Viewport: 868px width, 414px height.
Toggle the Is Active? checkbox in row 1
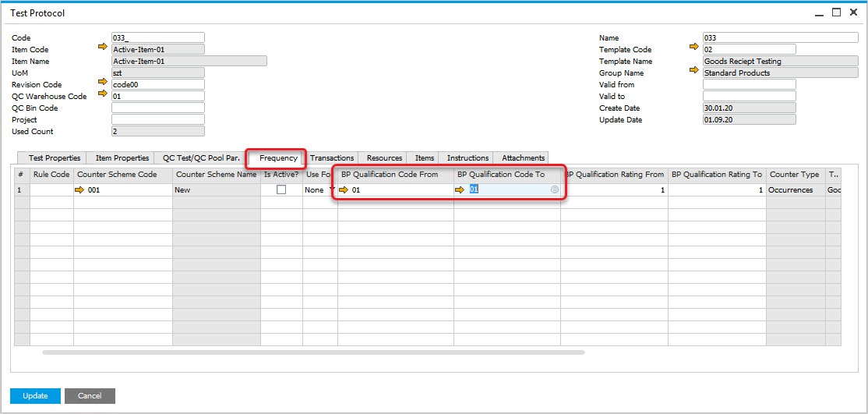(x=281, y=189)
